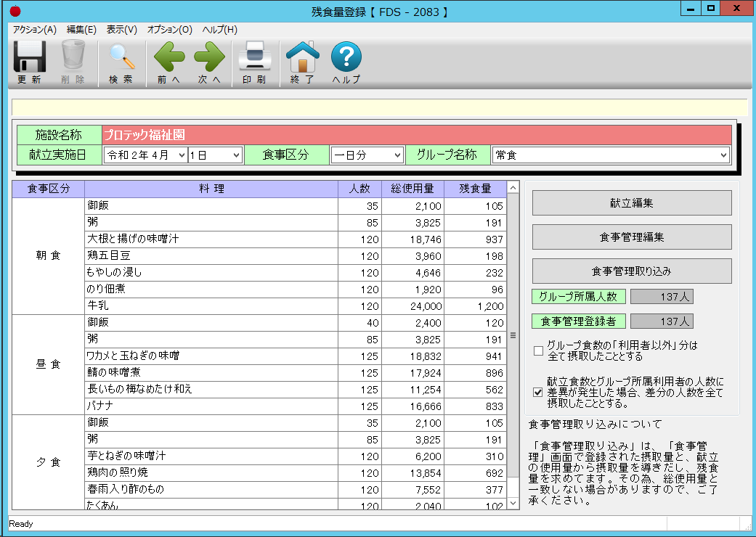The height and width of the screenshot is (537, 756).
Task: Uncheck the 差異 difference handling checkbox
Action: click(538, 393)
